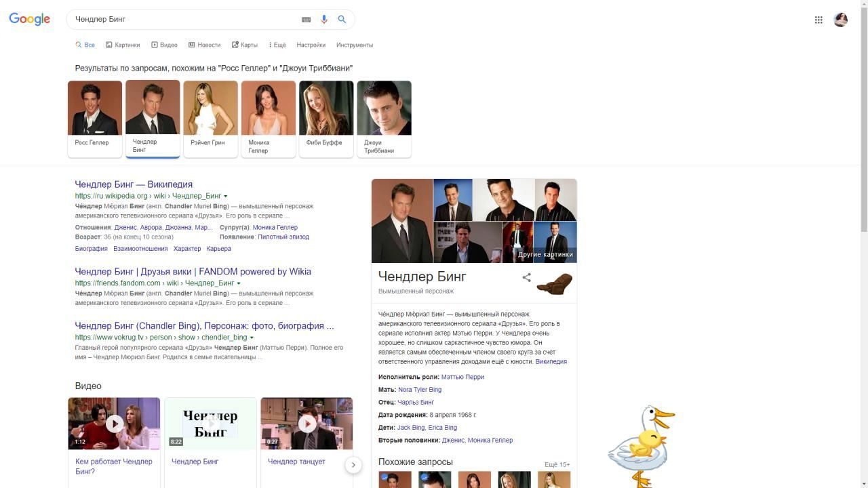Open the Дженис, Аврора, Джоанна relationships link
This screenshot has width=868, height=488.
(x=163, y=228)
